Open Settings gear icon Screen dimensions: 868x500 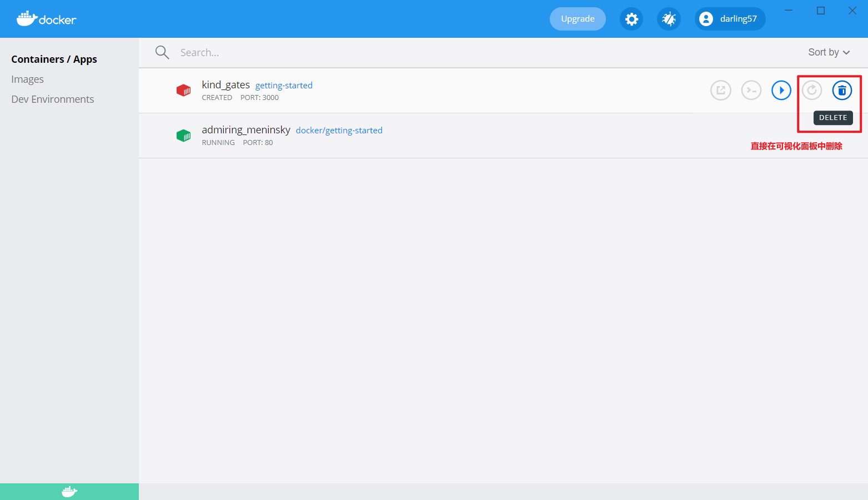[x=631, y=19]
